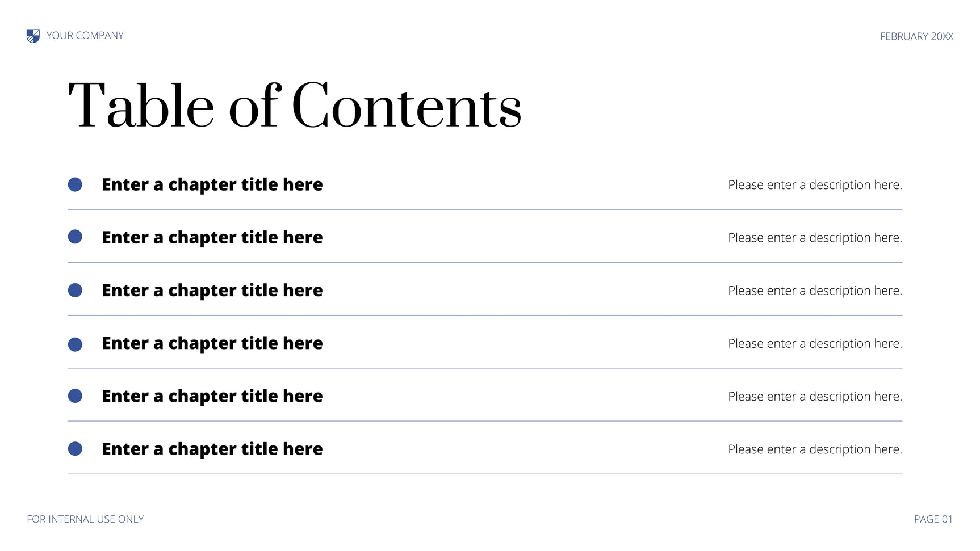Viewport: 980px width, 551px height.
Task: Select the first 'Enter a chapter title here'
Action: click(212, 185)
